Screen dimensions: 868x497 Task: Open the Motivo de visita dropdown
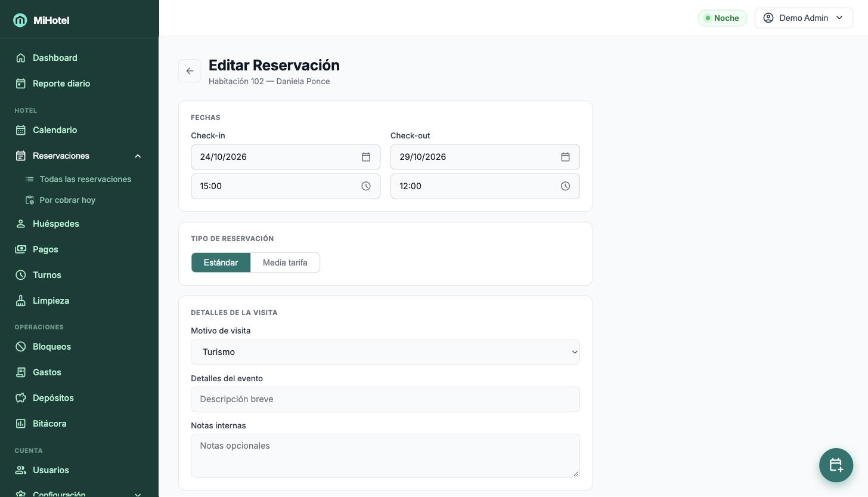coord(385,352)
